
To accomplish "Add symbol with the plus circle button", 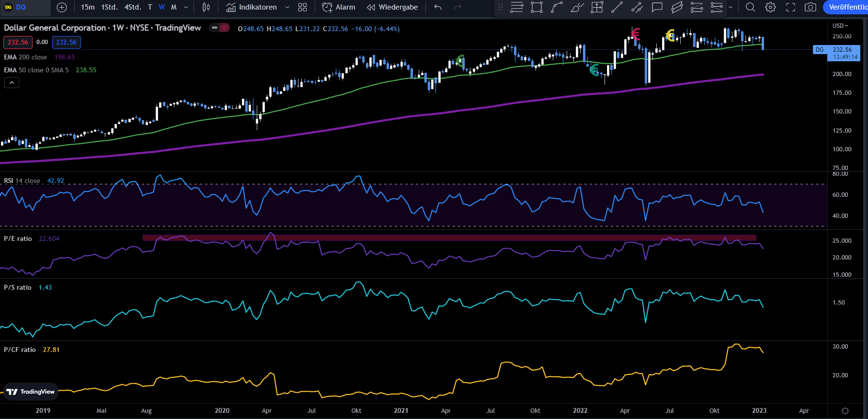I will [x=62, y=7].
